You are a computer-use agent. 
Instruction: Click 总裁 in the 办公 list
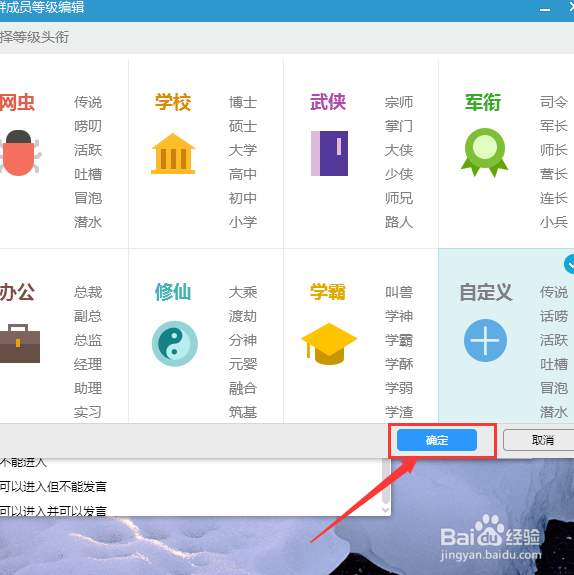point(88,292)
